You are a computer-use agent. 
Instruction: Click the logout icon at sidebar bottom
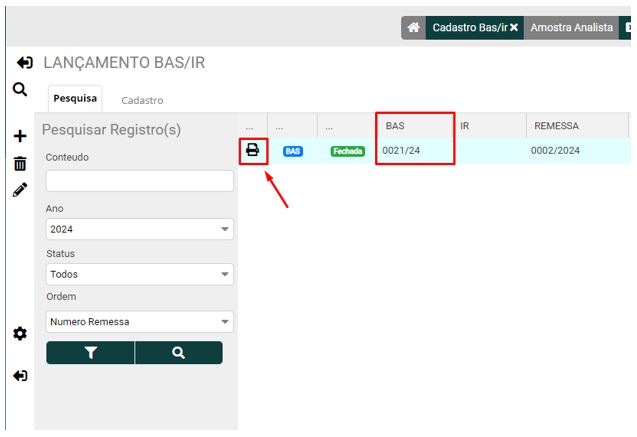pyautogui.click(x=19, y=376)
